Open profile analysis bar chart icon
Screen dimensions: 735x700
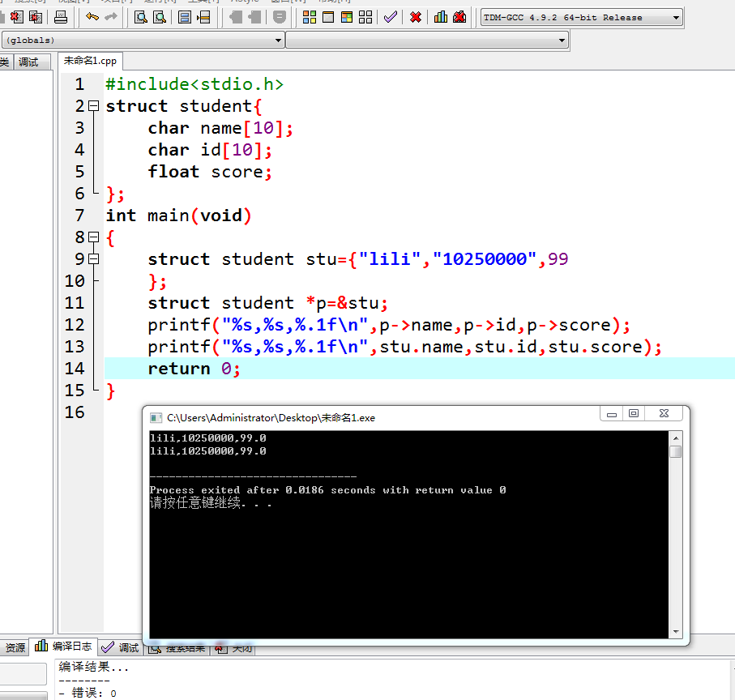tap(441, 17)
